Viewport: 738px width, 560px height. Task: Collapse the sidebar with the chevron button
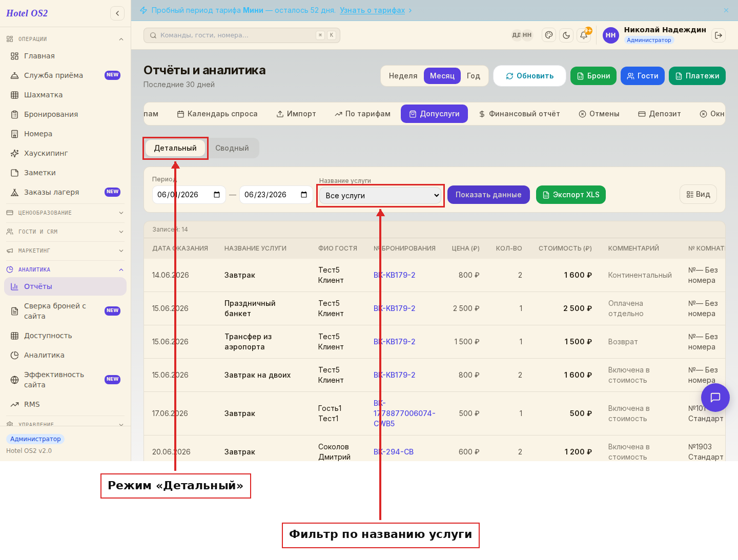(x=117, y=13)
